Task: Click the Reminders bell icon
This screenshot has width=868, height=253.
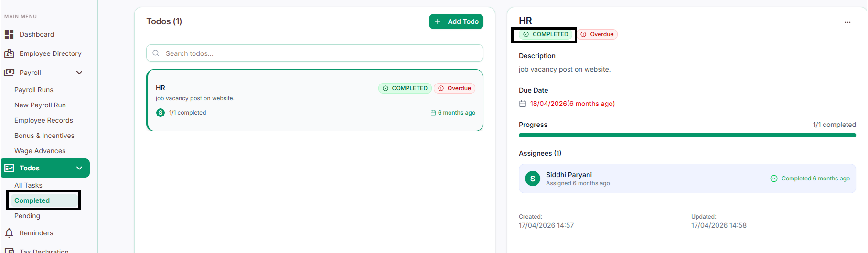Action: [9, 233]
